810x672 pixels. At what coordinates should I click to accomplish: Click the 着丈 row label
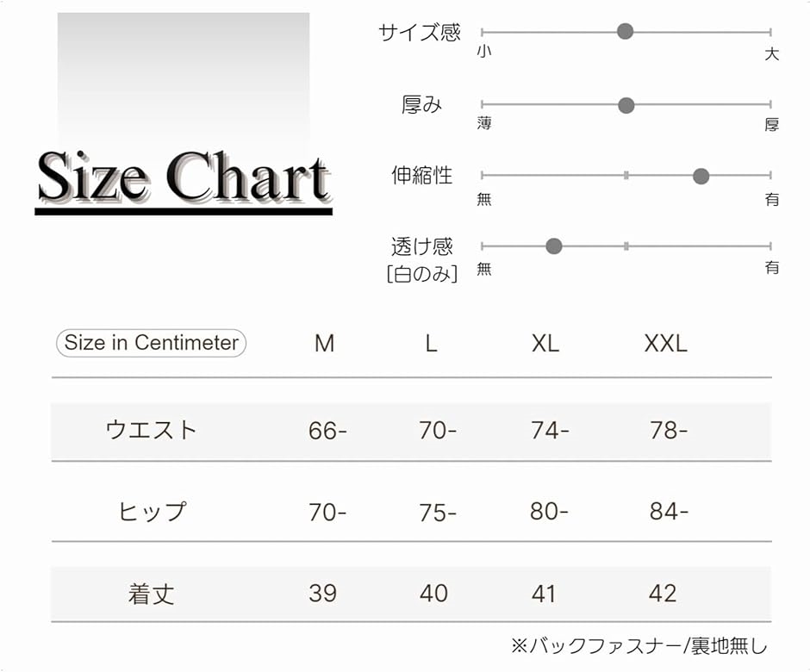tap(152, 594)
